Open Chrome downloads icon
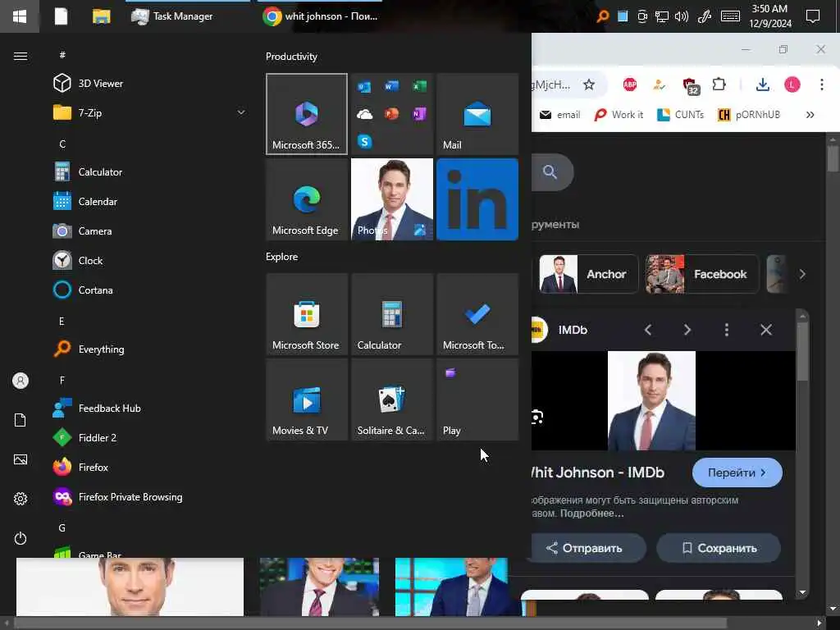The image size is (840, 630). 763,84
